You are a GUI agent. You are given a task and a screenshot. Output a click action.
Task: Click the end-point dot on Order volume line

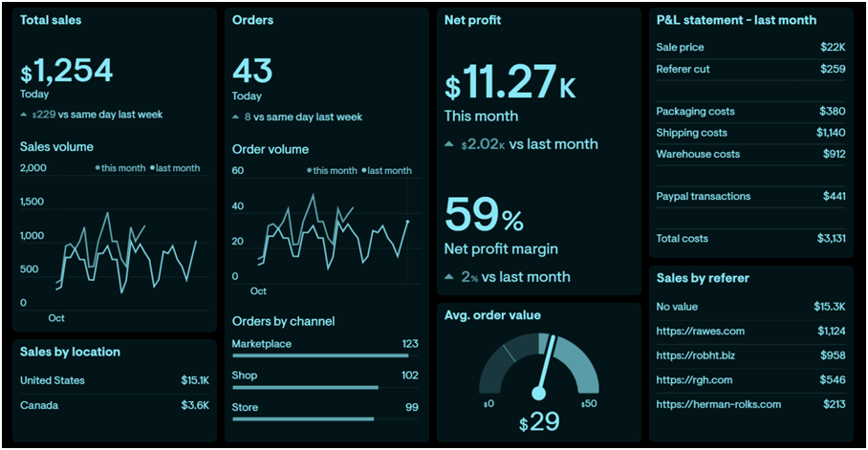408,222
